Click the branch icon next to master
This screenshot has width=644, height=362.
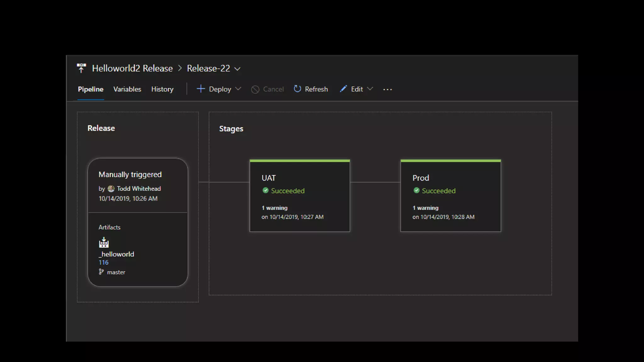[x=101, y=272]
